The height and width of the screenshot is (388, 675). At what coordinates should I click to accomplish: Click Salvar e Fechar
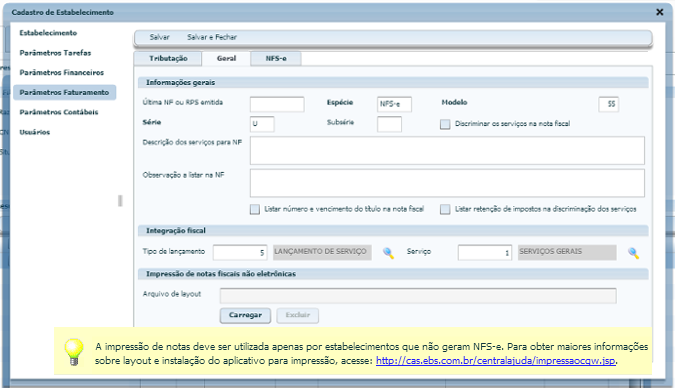pyautogui.click(x=212, y=37)
